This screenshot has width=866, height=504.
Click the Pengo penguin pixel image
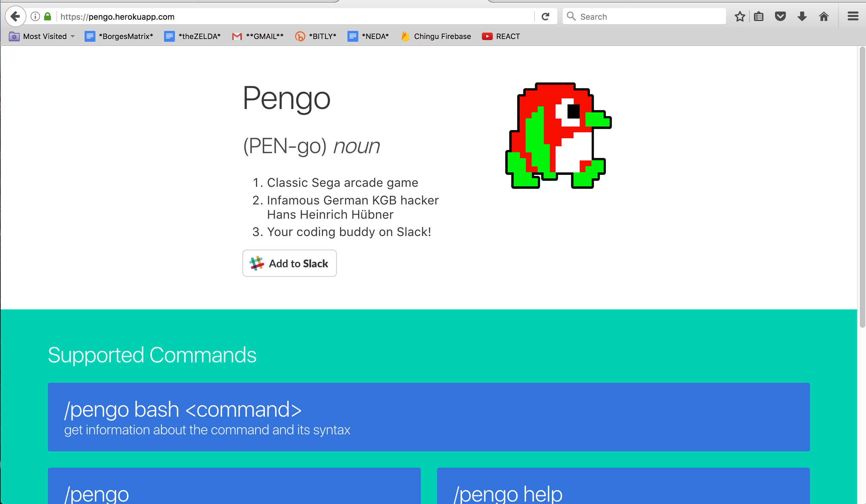[x=558, y=136]
